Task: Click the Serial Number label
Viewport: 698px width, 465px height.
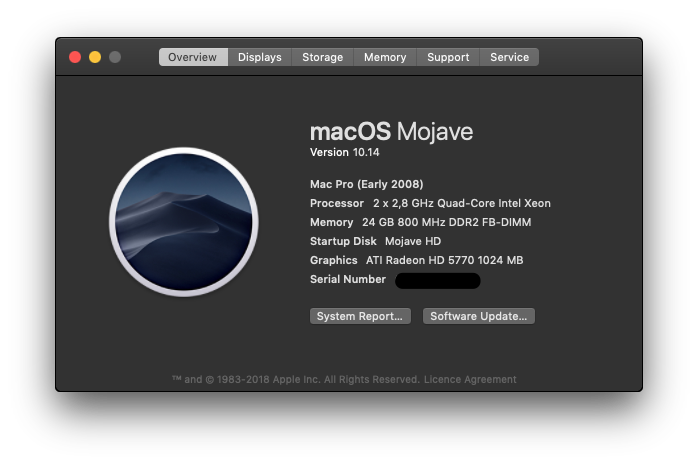Action: pyautogui.click(x=348, y=279)
